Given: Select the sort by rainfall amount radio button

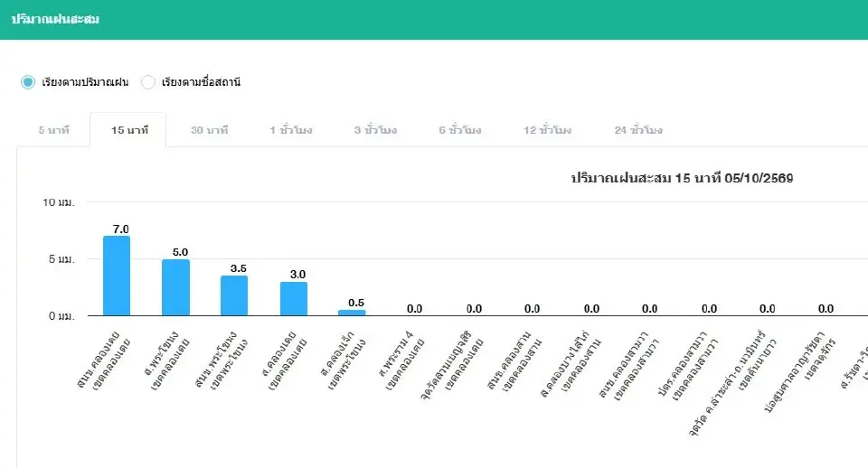Looking at the screenshot, I should [28, 82].
